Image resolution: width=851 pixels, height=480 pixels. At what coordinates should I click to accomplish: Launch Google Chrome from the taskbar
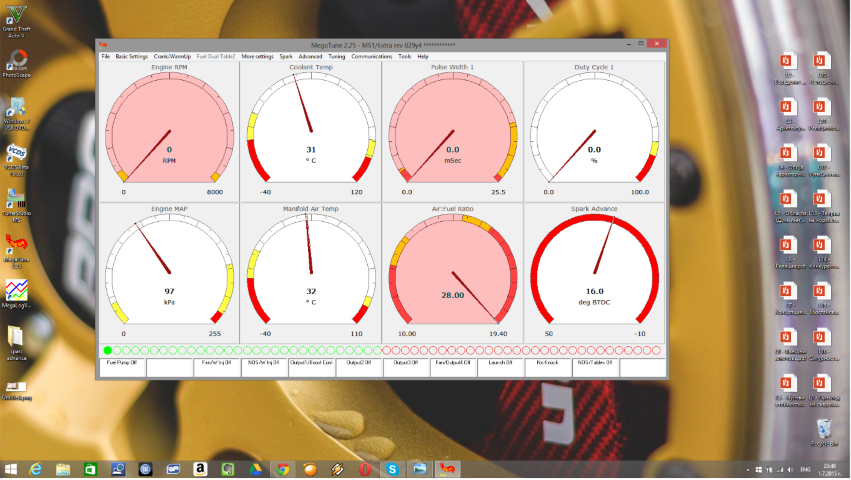(283, 468)
